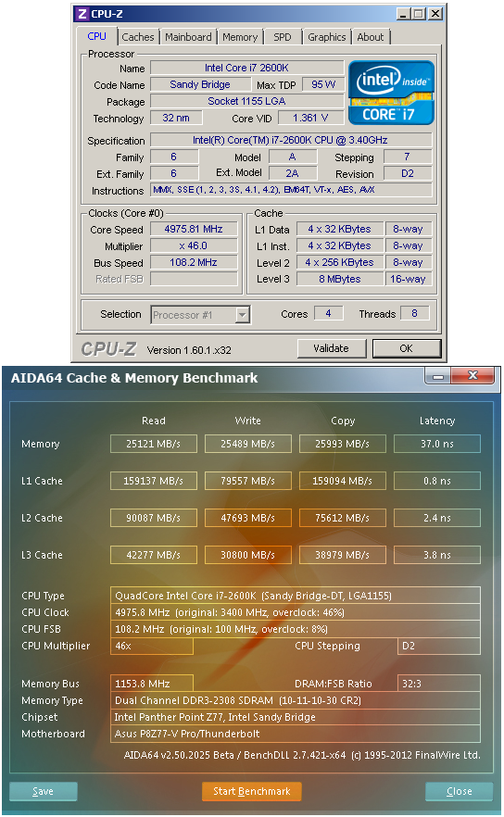Click the Code Name value Sandy Bridge

(x=200, y=84)
